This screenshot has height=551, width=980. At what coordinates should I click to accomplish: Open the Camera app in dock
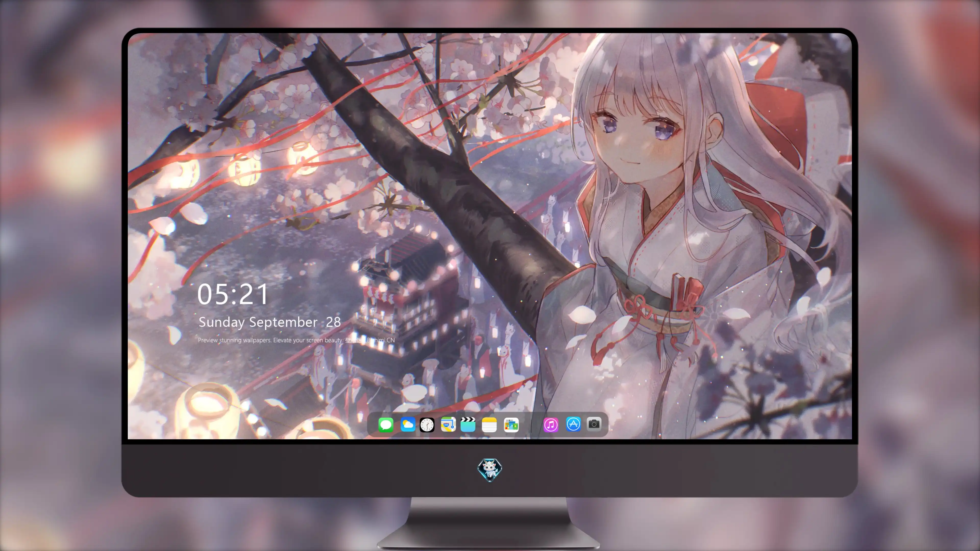click(x=594, y=424)
